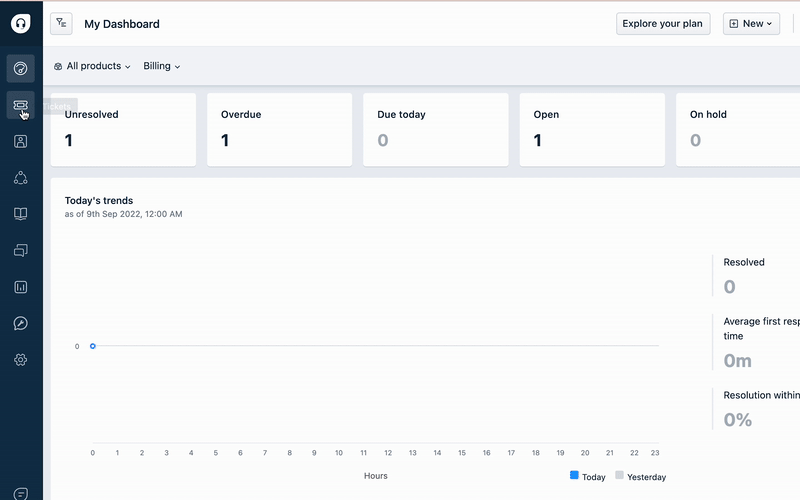Toggle the dashboard filter list icon
Screen dimensions: 800x500
61,23
